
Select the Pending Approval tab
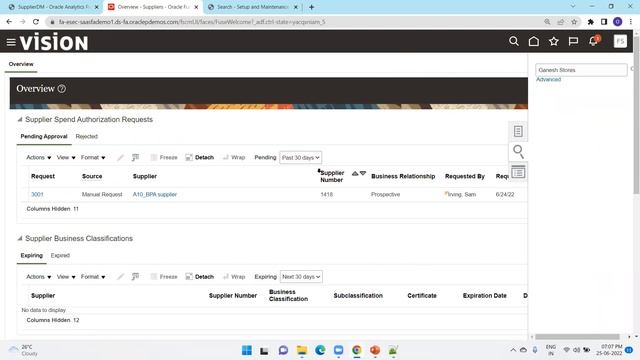point(44,136)
